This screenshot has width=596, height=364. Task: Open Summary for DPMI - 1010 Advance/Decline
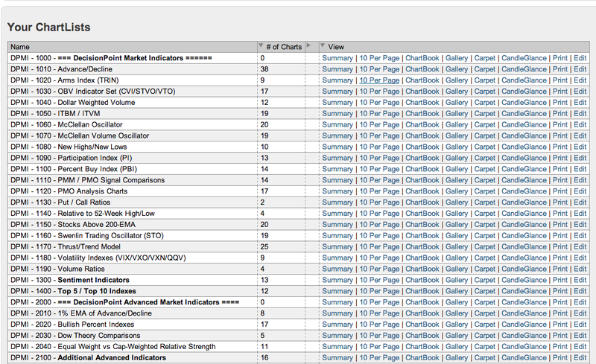(337, 69)
